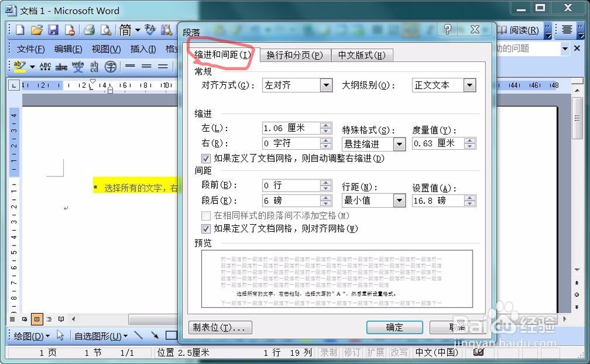Switch to 换行和分页 tab
590x364 pixels.
click(x=294, y=55)
